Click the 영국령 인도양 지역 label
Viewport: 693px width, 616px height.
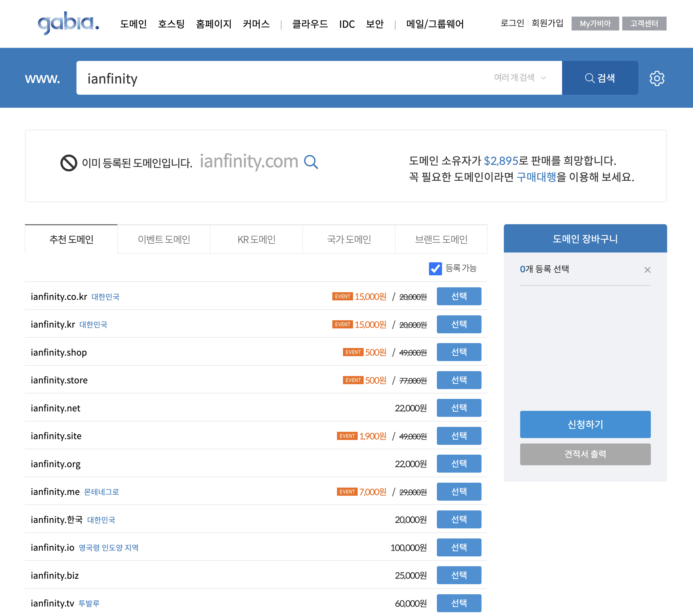[x=109, y=548]
